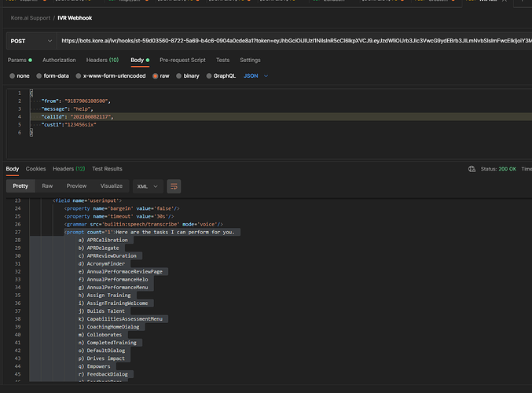This screenshot has height=393, width=532.
Task: Choose the GraphQL body type
Action: coord(210,76)
